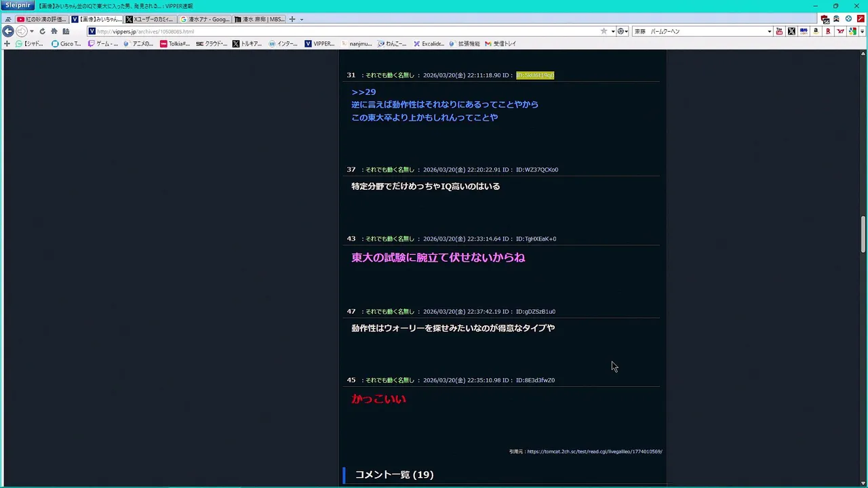This screenshot has height=488, width=868.
Task: Switch to the 紅の砂漠の評価 YouTube tab
Action: pos(42,19)
